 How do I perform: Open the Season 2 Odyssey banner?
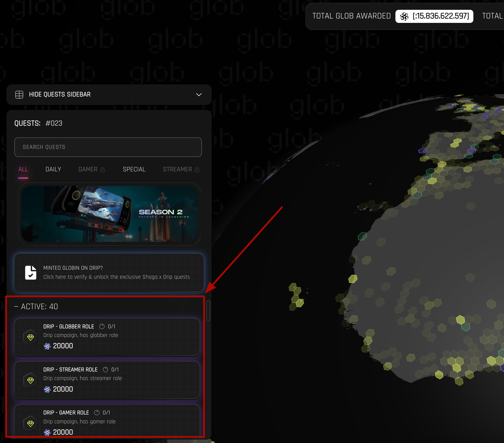pyautogui.click(x=109, y=214)
